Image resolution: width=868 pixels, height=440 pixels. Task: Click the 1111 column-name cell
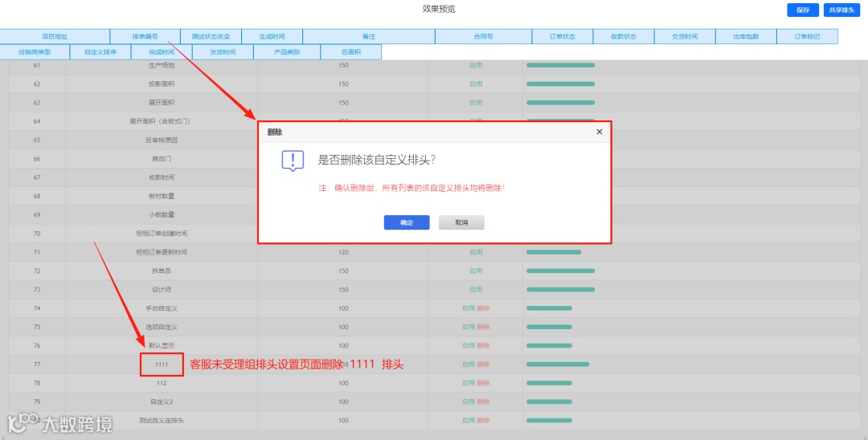click(x=162, y=365)
